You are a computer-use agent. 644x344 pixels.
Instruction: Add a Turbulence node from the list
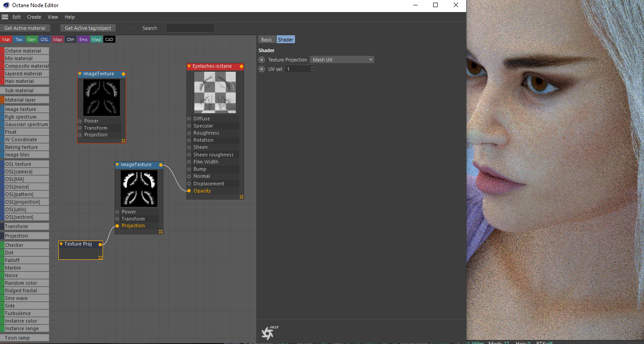click(25, 313)
